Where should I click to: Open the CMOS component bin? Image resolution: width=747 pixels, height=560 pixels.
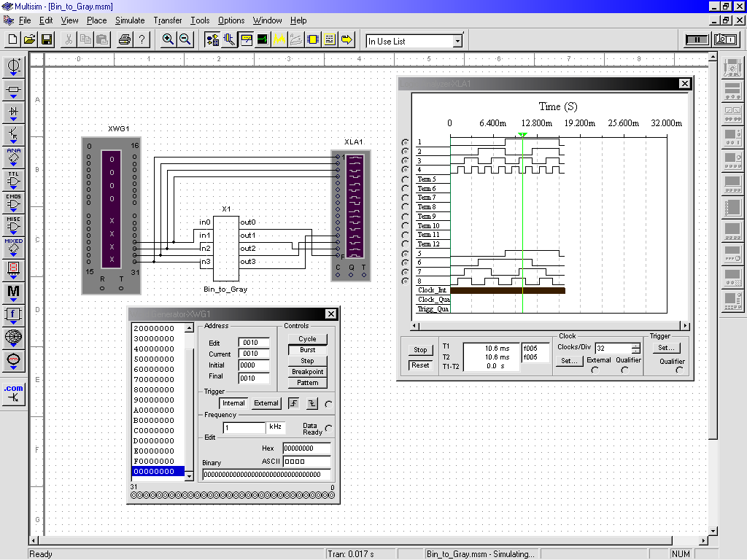(13, 203)
